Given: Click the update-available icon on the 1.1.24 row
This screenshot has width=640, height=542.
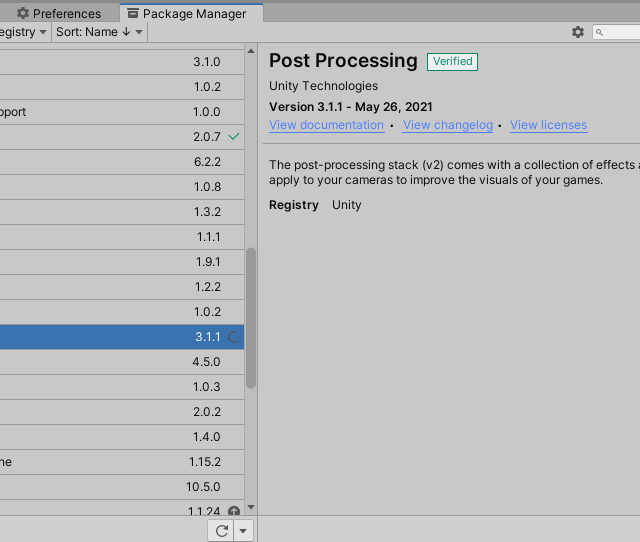Looking at the screenshot, I should click(233, 511).
